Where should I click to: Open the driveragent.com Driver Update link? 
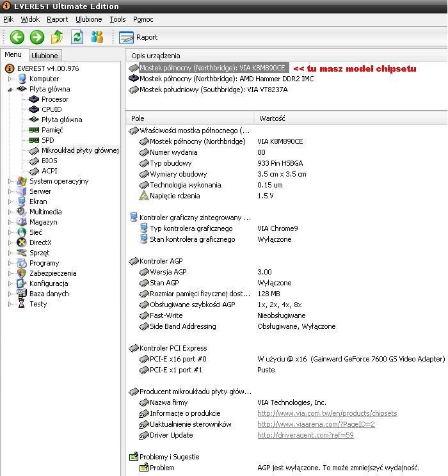[x=305, y=435]
